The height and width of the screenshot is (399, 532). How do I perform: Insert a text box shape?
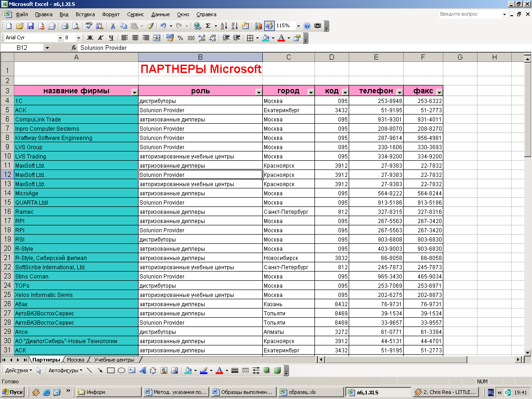click(132, 370)
